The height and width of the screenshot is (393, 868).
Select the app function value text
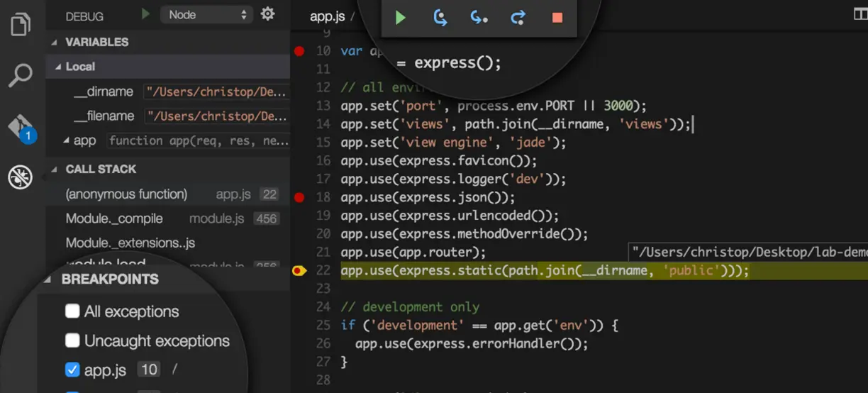coord(199,140)
